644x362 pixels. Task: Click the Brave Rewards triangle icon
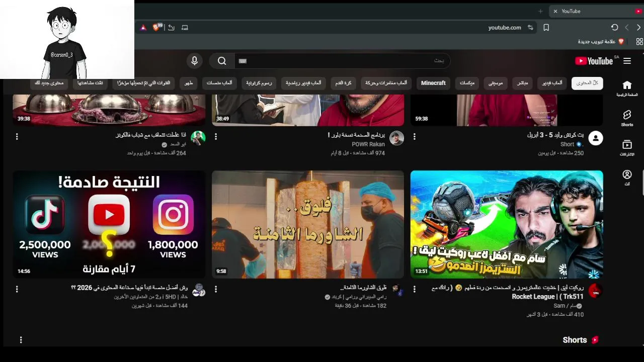pyautogui.click(x=143, y=28)
